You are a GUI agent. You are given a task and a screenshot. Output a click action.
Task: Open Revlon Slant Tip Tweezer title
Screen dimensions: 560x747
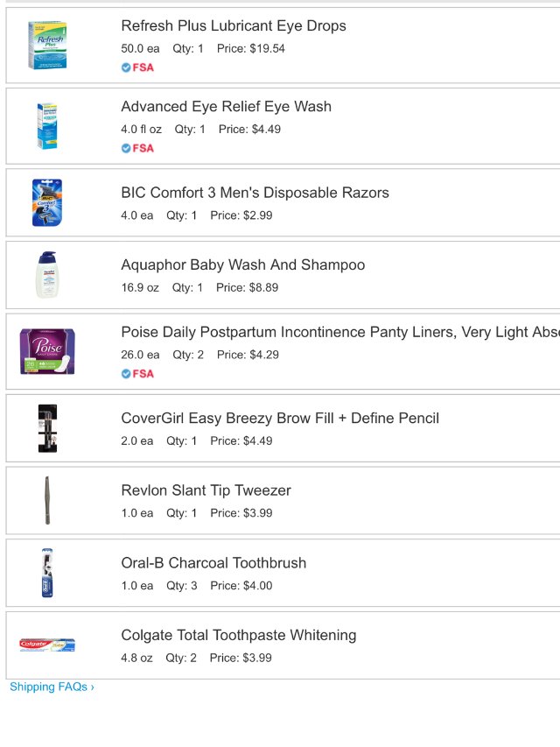(206, 490)
